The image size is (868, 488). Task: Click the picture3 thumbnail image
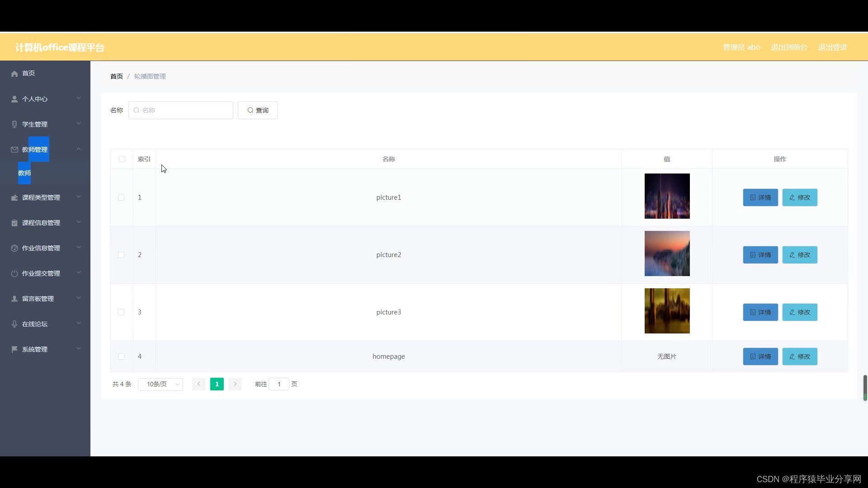[x=667, y=311]
